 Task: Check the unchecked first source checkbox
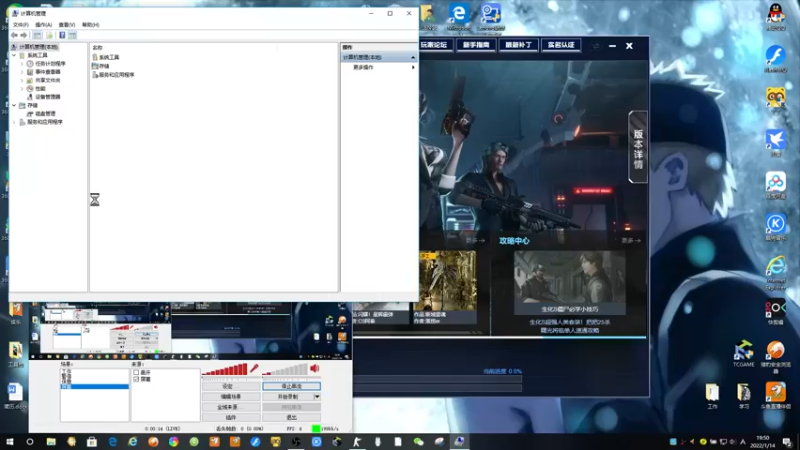[x=136, y=372]
